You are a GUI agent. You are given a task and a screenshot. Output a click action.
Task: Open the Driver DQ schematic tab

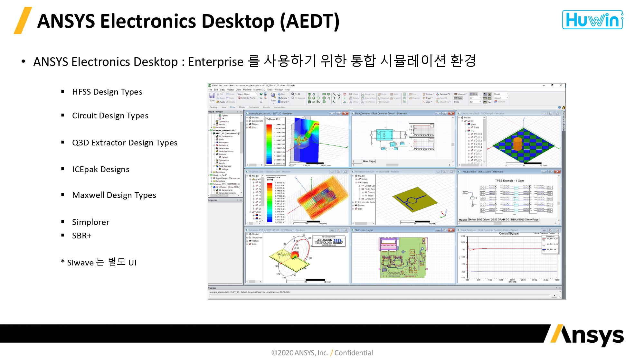[475, 219]
